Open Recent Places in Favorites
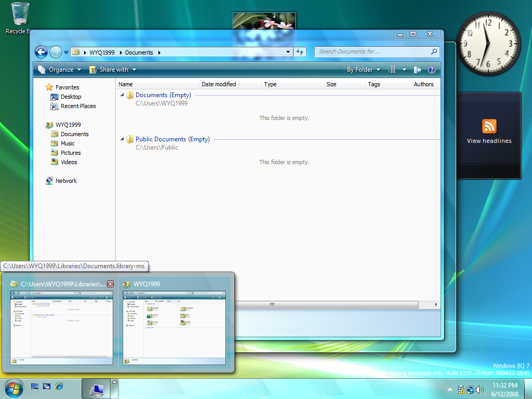Screen dimensions: 532x399 click(78, 106)
